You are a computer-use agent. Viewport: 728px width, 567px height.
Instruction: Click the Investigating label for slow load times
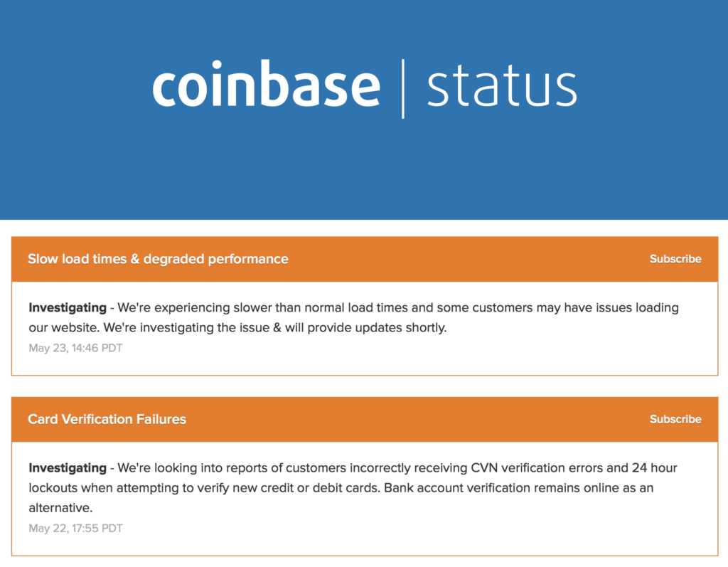point(67,307)
